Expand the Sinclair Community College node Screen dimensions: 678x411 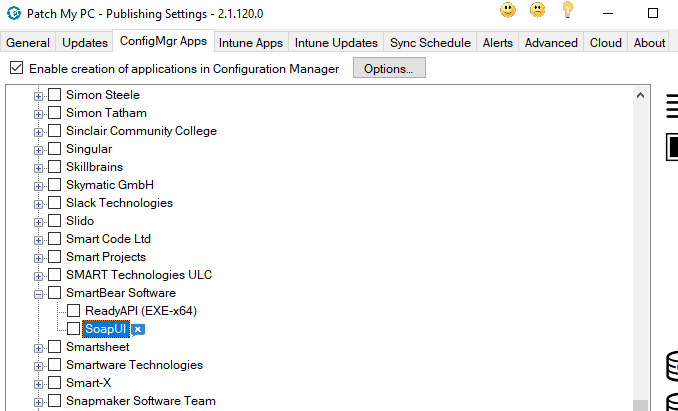[x=38, y=132]
